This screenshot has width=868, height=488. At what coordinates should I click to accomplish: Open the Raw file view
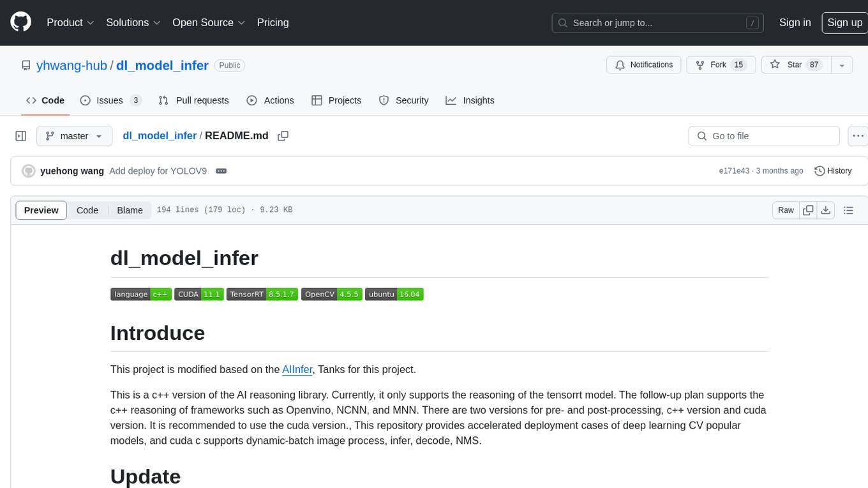tap(786, 210)
